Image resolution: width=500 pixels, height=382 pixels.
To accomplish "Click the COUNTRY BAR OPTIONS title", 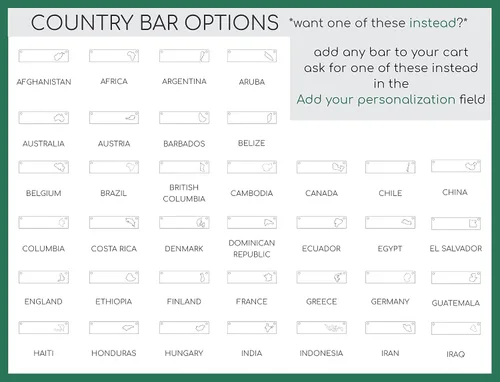I will pos(155,23).
